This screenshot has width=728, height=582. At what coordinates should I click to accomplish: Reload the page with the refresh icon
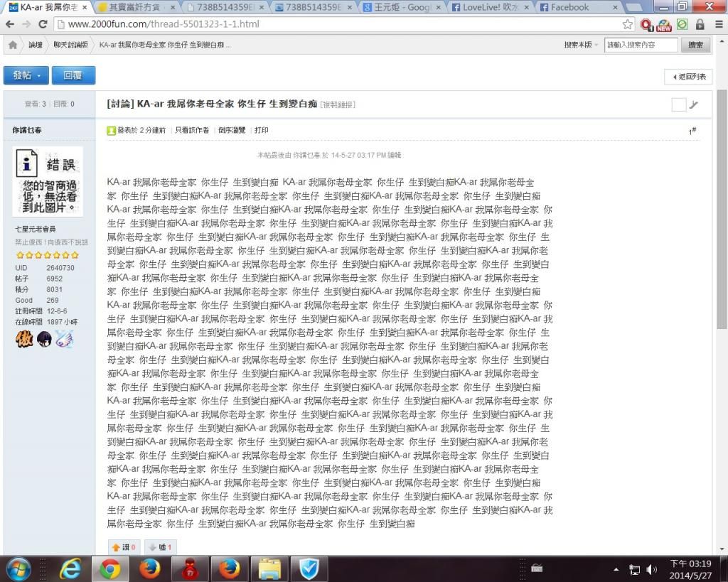click(43, 24)
